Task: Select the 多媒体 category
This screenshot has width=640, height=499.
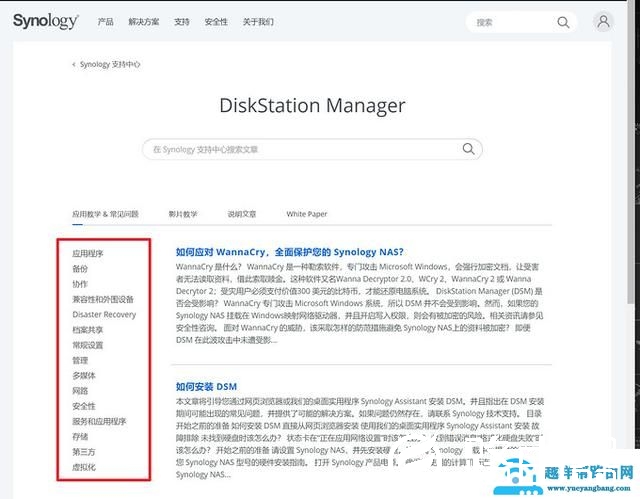Action: 84,375
